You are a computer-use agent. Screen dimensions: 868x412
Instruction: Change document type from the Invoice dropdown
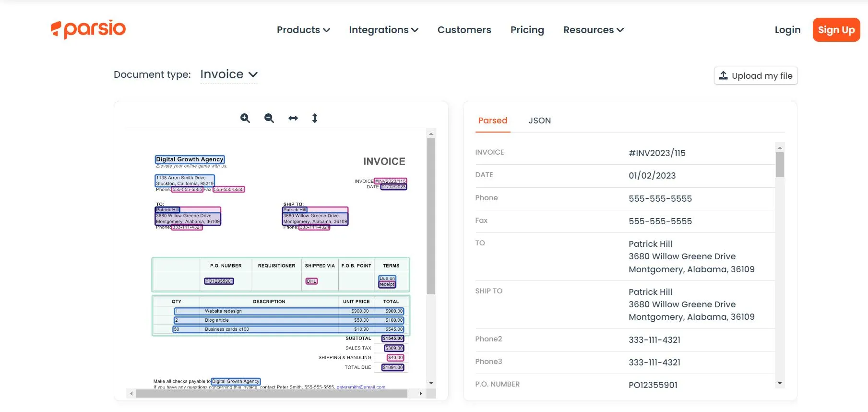(x=229, y=74)
